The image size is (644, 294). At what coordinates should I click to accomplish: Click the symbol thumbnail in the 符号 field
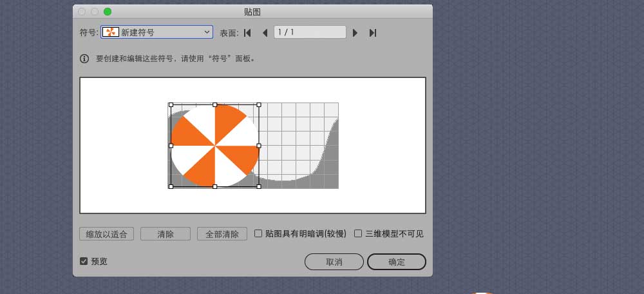tap(111, 32)
